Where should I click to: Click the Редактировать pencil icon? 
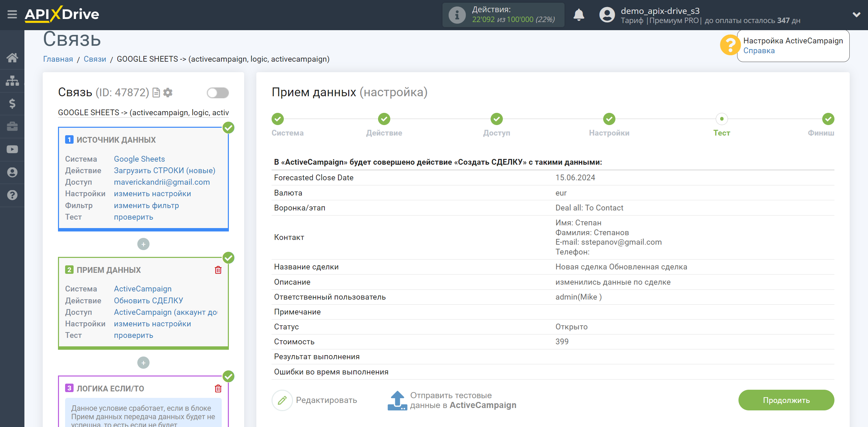[x=282, y=400]
